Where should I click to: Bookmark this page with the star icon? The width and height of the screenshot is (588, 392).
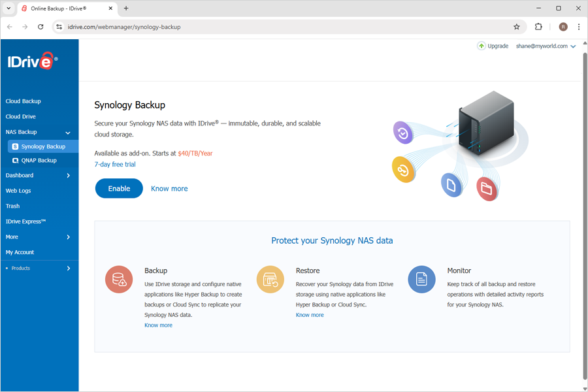tap(516, 27)
